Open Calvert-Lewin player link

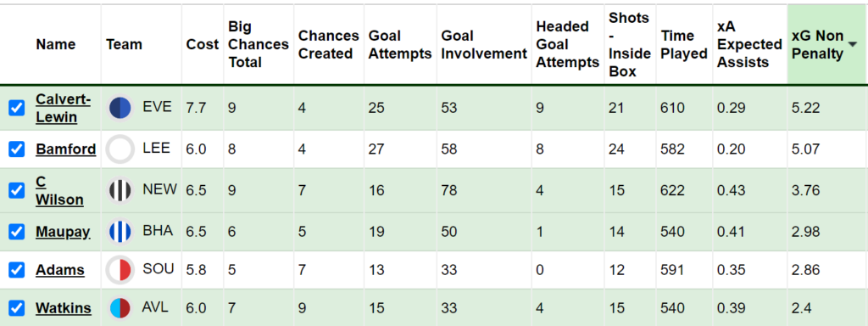pyautogui.click(x=63, y=108)
